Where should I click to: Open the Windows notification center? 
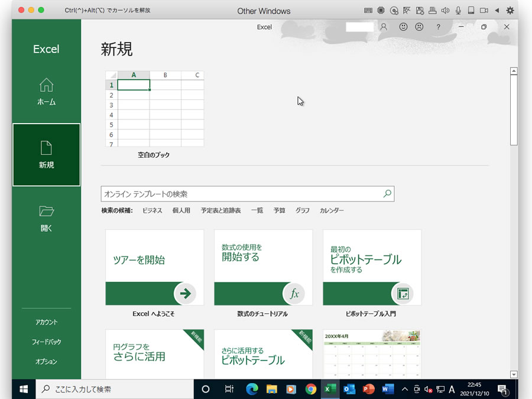point(502,390)
